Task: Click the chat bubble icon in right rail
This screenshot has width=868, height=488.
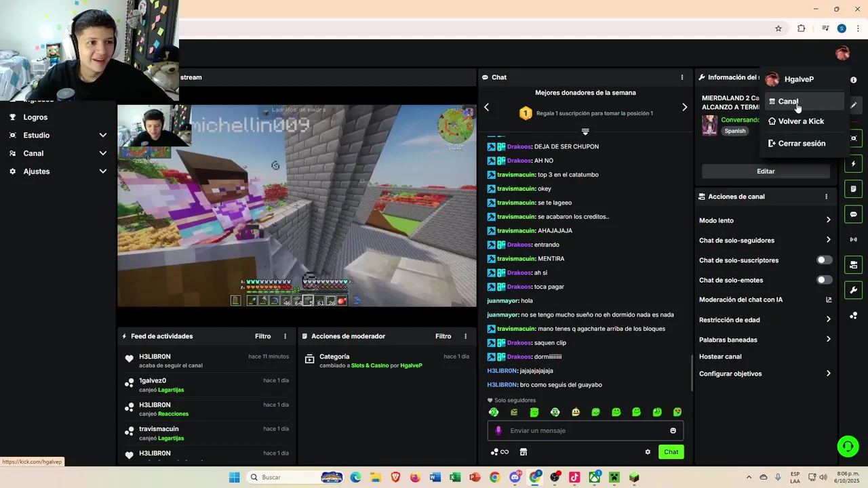Action: 853,214
